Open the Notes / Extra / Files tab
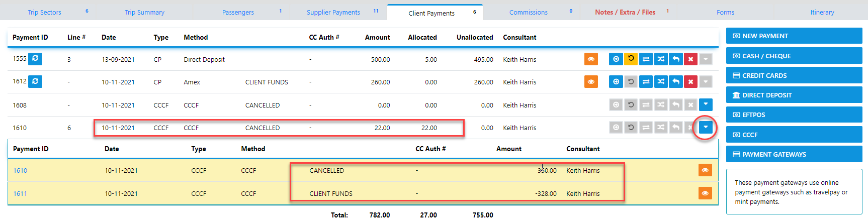This screenshot has width=868, height=223. 625,13
